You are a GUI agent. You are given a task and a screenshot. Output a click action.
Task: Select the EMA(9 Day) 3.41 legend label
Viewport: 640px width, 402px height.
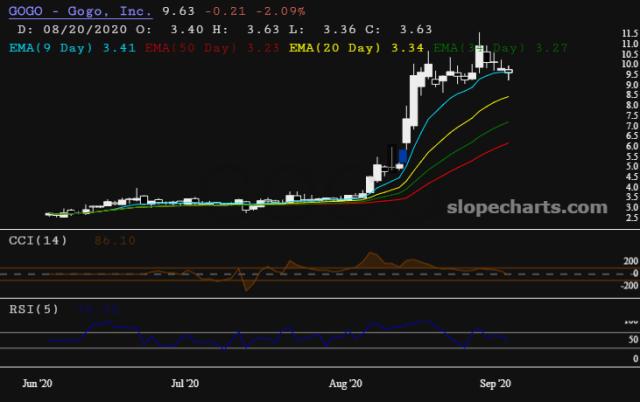(x=72, y=48)
